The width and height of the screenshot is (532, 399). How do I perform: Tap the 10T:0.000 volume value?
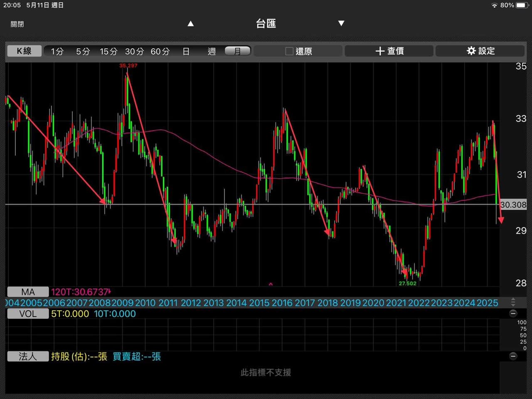(115, 314)
